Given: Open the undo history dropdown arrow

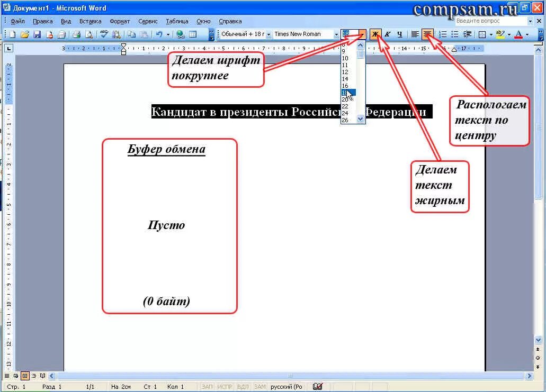Looking at the screenshot, I should tap(168, 34).
